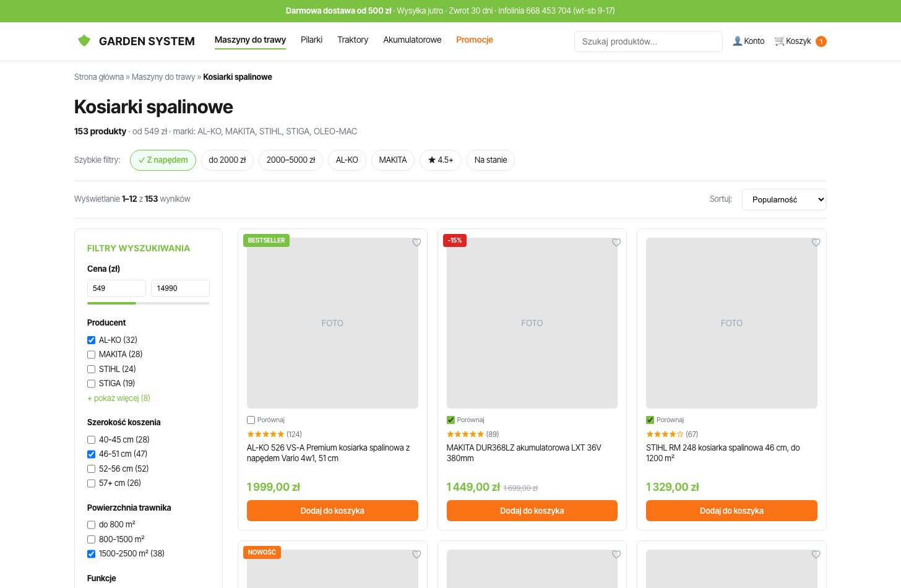Open MAKITA DUR368LZ product photo
The height and width of the screenshot is (588, 901).
(532, 323)
